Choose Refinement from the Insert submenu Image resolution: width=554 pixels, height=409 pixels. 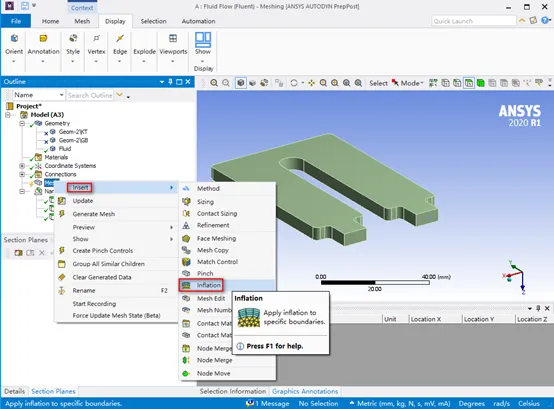pyautogui.click(x=228, y=225)
